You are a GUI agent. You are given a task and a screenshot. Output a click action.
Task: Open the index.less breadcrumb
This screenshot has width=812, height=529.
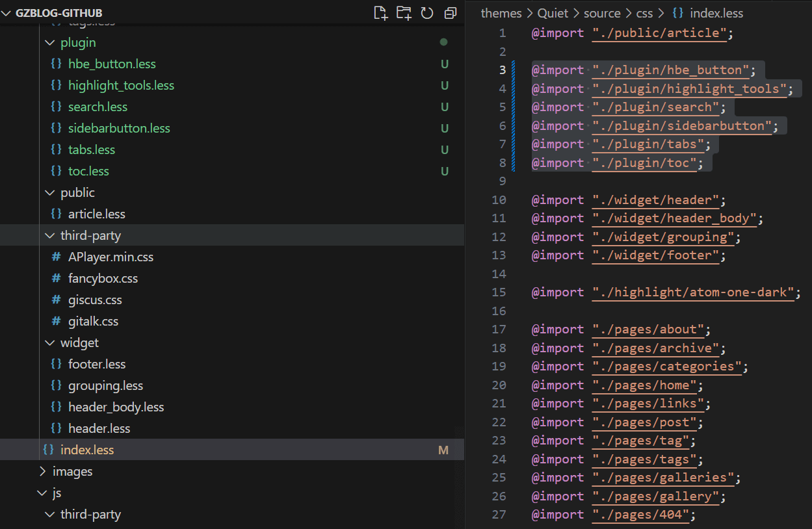tap(716, 13)
